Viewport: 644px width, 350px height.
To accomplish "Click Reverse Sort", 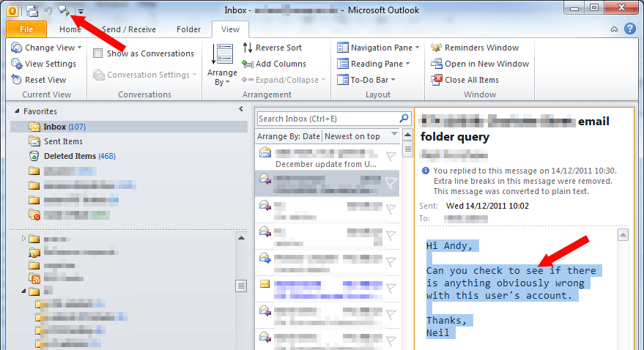I will (x=273, y=48).
